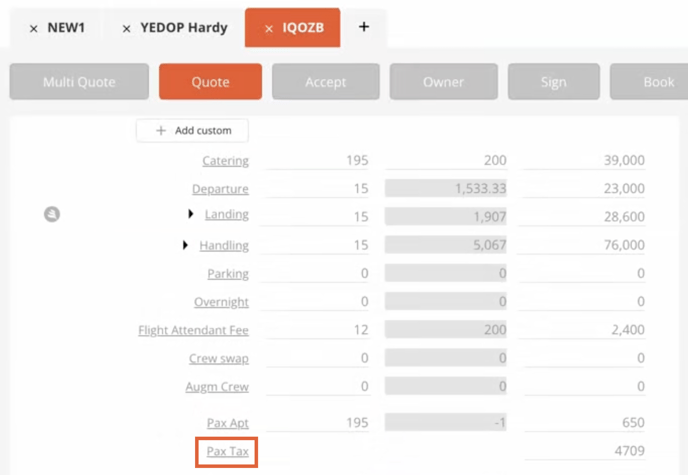Open the Multi Quote step
Screen dimensions: 688x475
tap(79, 82)
